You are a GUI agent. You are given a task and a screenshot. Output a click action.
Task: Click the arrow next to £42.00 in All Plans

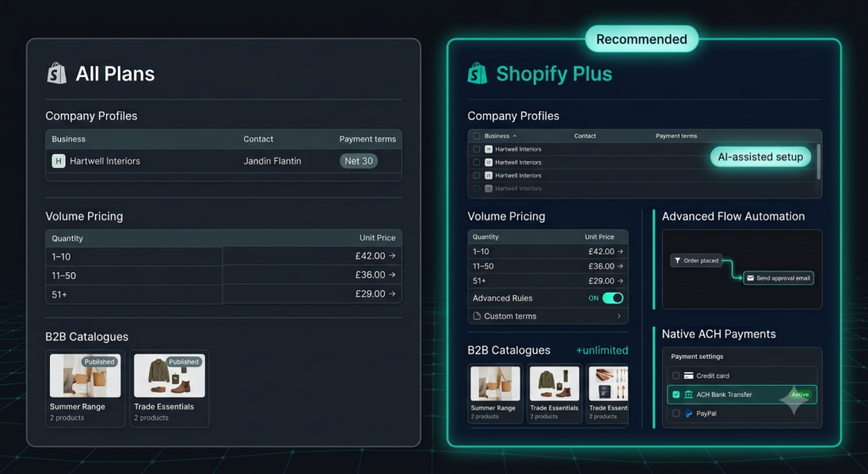392,256
